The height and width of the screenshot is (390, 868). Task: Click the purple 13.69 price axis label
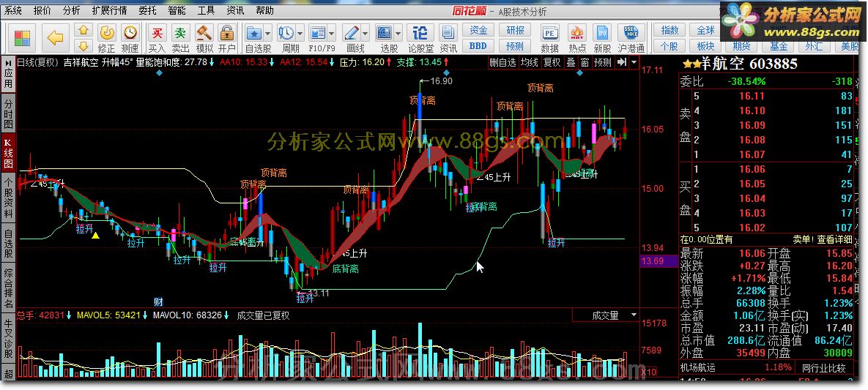pos(659,260)
